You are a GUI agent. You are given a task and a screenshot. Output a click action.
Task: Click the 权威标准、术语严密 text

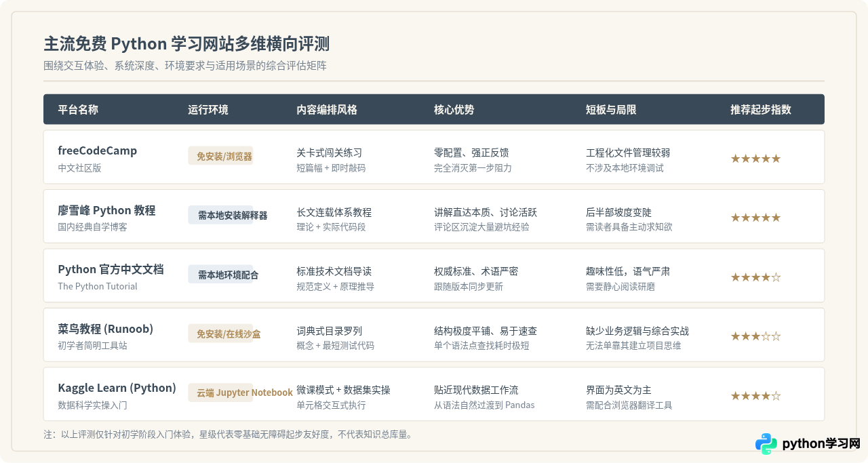pyautogui.click(x=476, y=271)
